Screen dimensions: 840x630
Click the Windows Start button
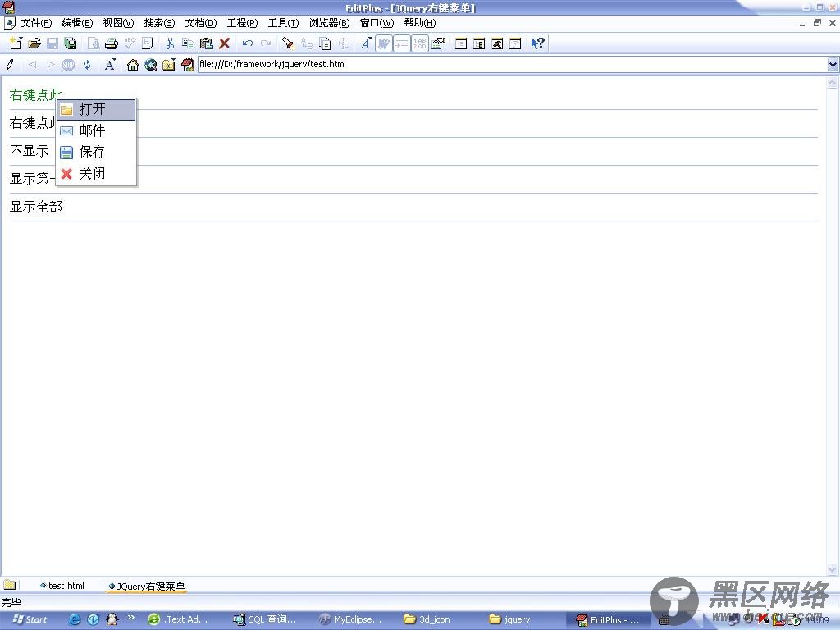coord(30,620)
